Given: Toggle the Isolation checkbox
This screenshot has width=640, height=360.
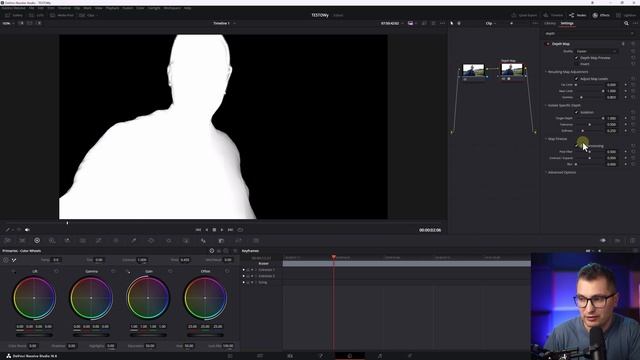Looking at the screenshot, I should pos(577,112).
